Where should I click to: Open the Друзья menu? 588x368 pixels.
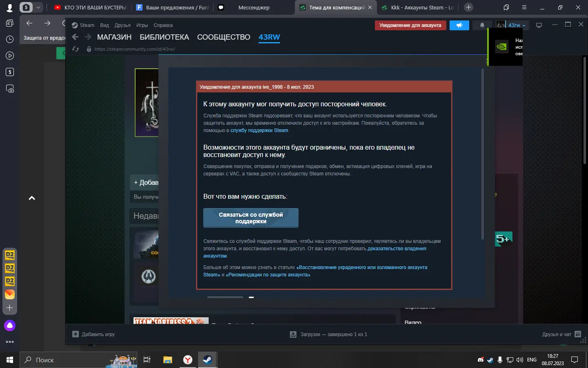[122, 25]
